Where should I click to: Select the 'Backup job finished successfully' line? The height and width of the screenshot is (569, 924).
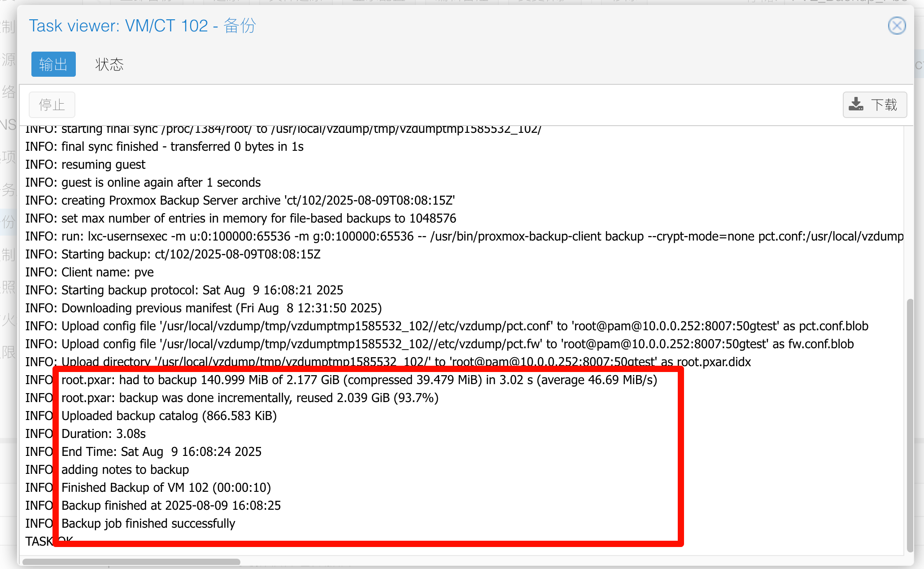(x=148, y=523)
